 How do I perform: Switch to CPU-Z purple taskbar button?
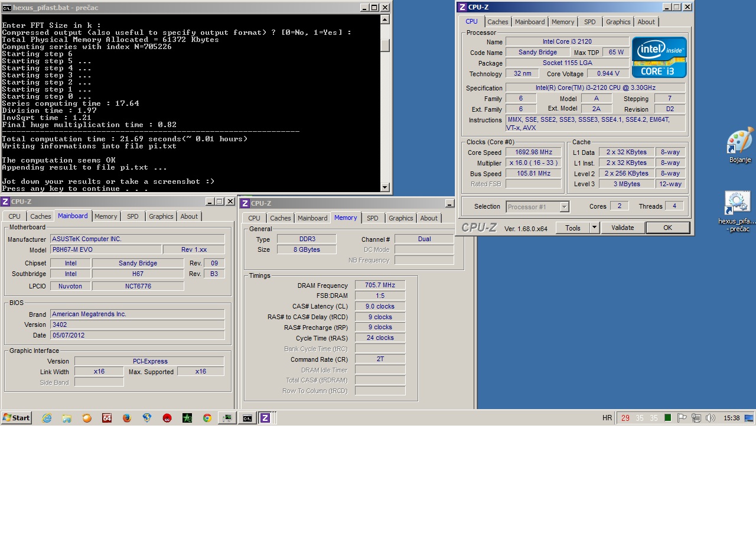tap(266, 418)
